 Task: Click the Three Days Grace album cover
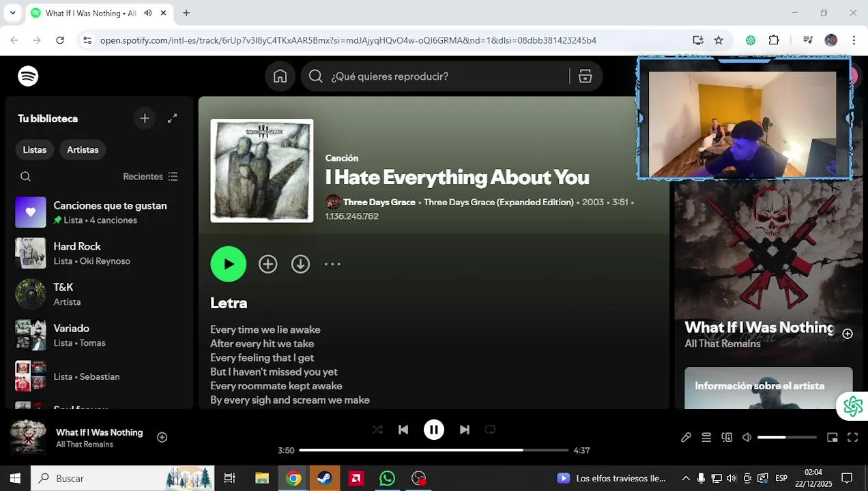[x=262, y=170]
